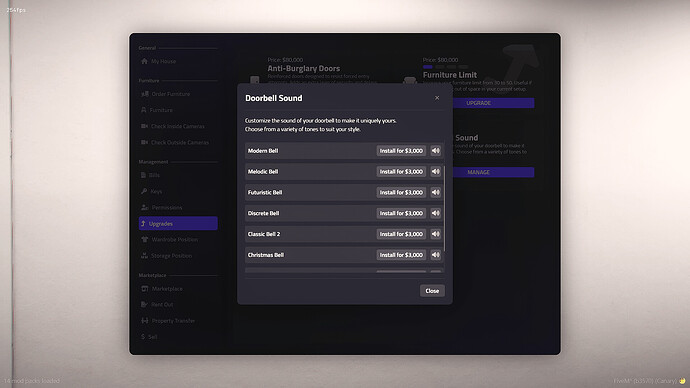The height and width of the screenshot is (388, 690).
Task: Install Modern Bell for $3,000
Action: (x=401, y=150)
